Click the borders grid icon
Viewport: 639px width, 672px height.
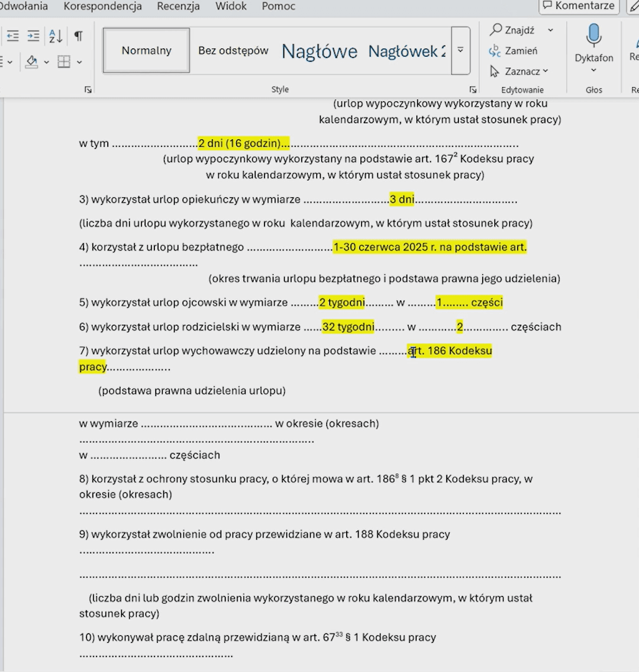click(x=64, y=62)
